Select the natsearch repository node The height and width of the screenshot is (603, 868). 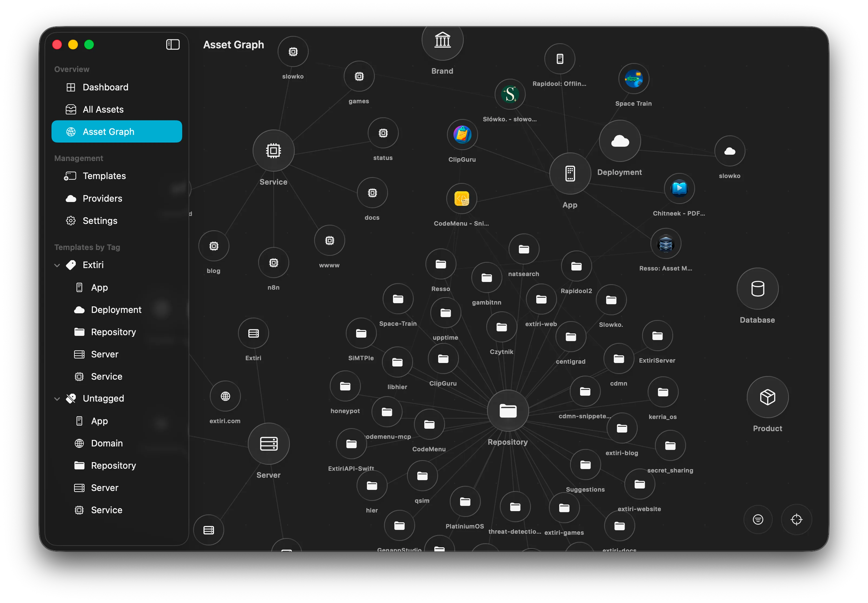pyautogui.click(x=524, y=249)
